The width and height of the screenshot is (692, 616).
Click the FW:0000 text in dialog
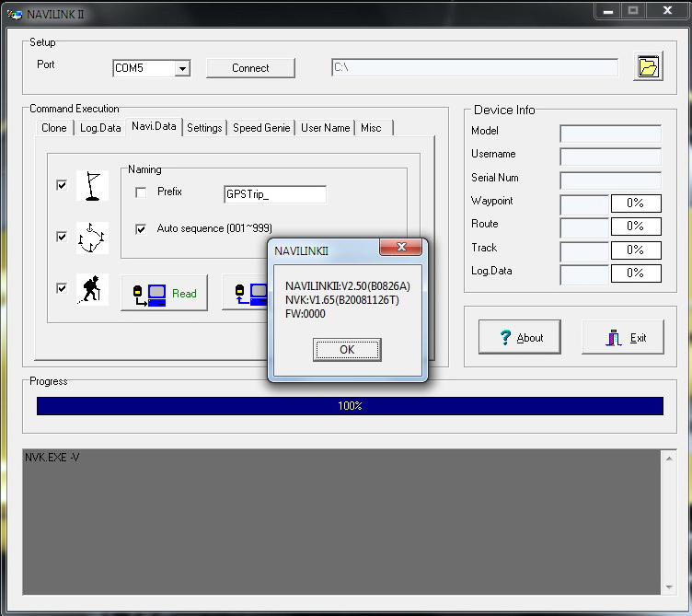coord(305,314)
